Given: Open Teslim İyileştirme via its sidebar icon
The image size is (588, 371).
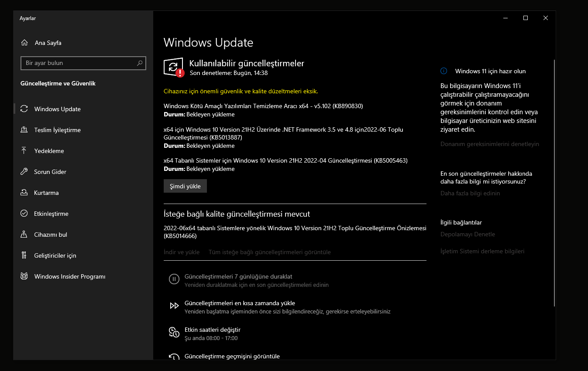Looking at the screenshot, I should click(x=24, y=130).
